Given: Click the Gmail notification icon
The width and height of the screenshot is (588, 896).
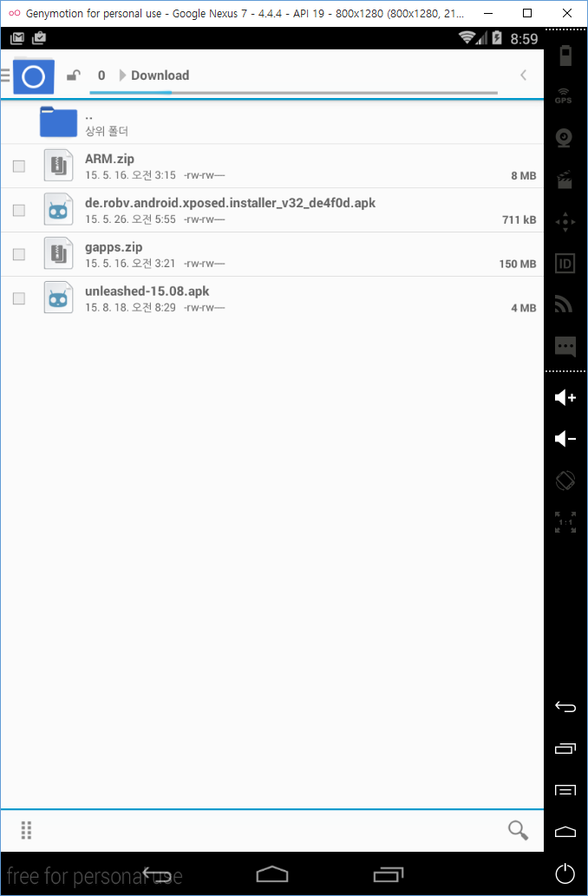Looking at the screenshot, I should tap(17, 38).
